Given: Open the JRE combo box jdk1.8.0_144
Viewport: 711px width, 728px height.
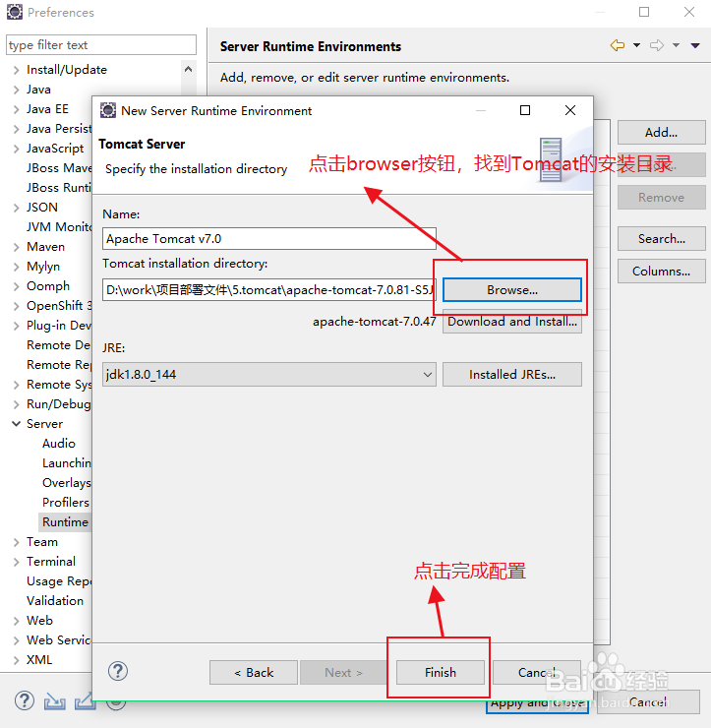Looking at the screenshot, I should tap(269, 374).
